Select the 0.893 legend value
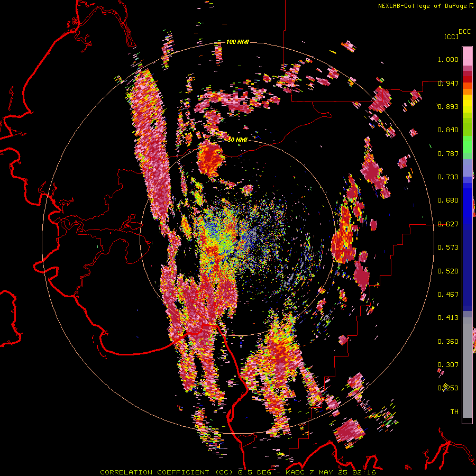Viewport: 476px width, 476px height. point(448,106)
